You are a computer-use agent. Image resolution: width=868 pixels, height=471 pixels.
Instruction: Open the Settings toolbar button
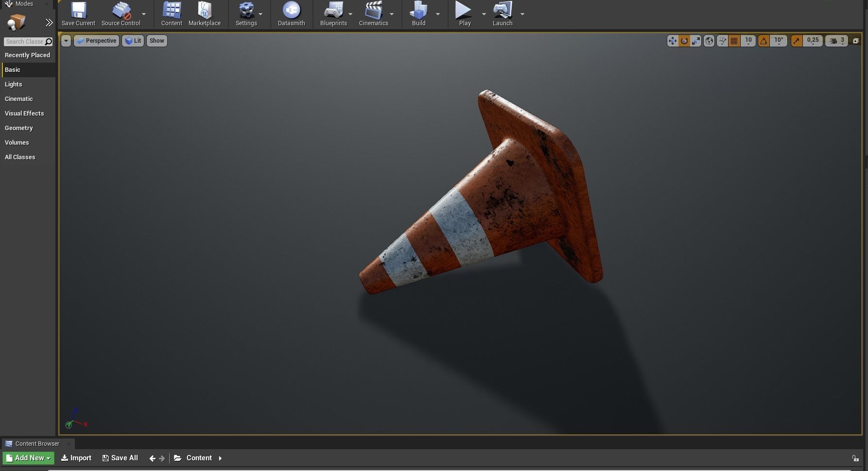click(246, 14)
